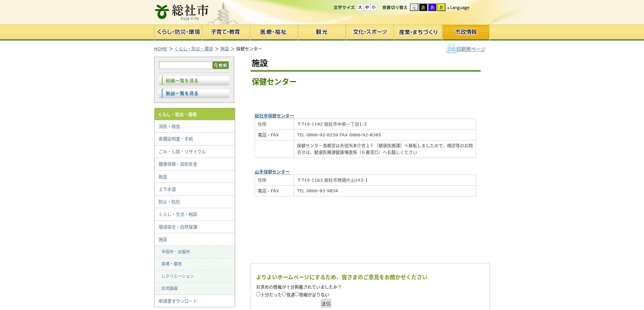Viewport: 644px width, 310px height.
Task: Open 税金 in sidebar
Action: 194,177
